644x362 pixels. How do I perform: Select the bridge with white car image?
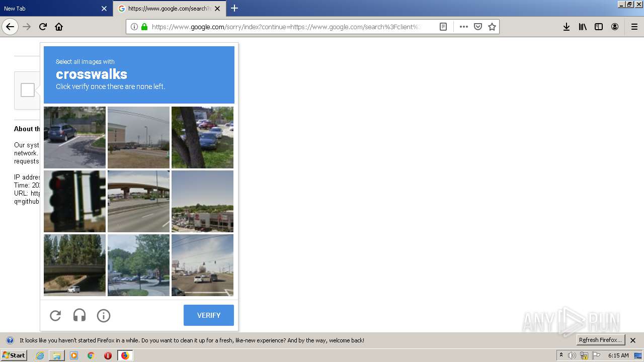coord(74,265)
